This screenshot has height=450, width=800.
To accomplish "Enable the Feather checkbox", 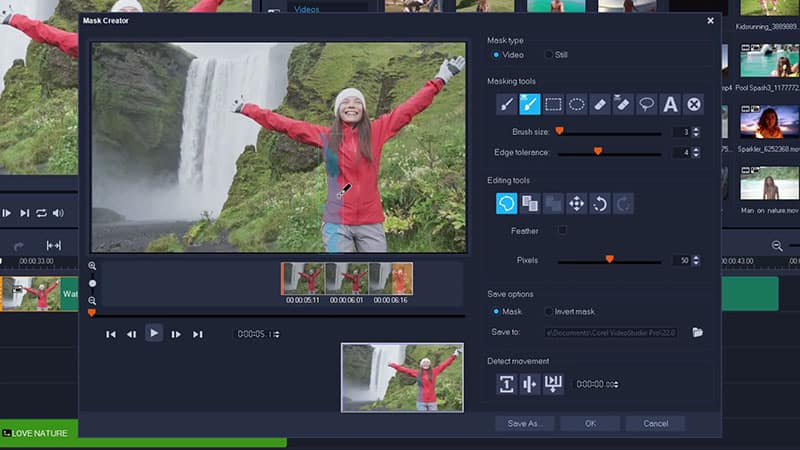I will click(x=562, y=231).
